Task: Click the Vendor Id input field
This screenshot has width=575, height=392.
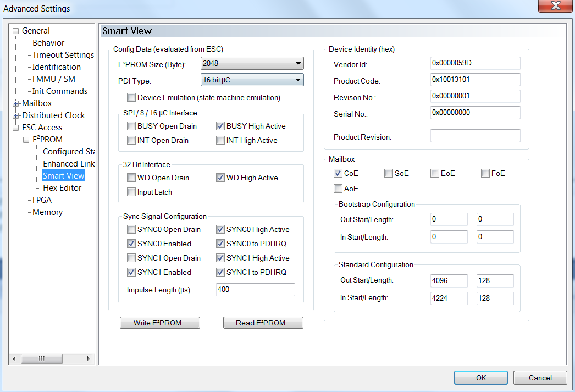Action: coord(475,63)
